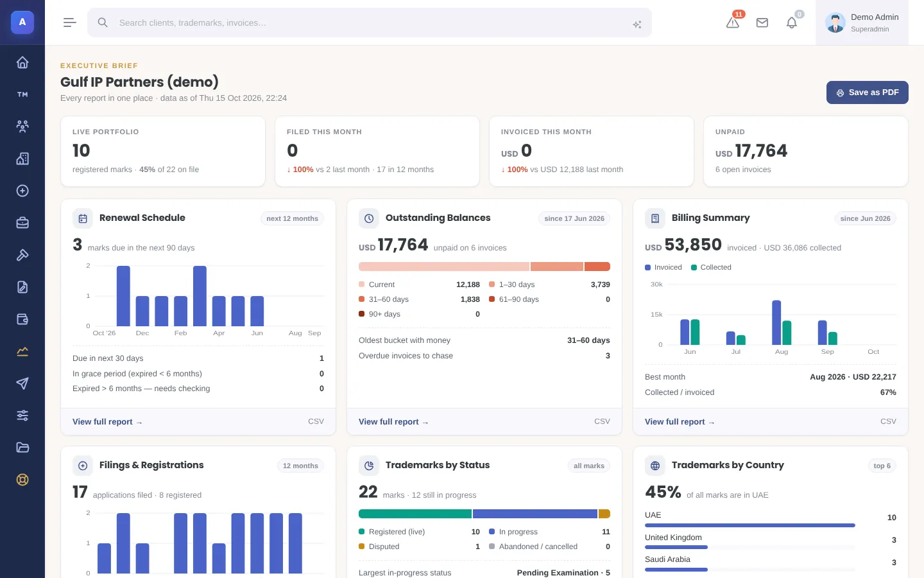
Task: Click the 'Current' 12,188 legend entry
Action: pyautogui.click(x=419, y=285)
